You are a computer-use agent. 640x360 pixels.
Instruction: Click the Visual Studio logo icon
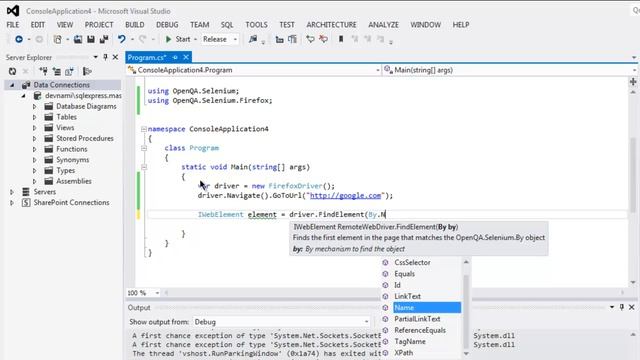click(x=13, y=11)
